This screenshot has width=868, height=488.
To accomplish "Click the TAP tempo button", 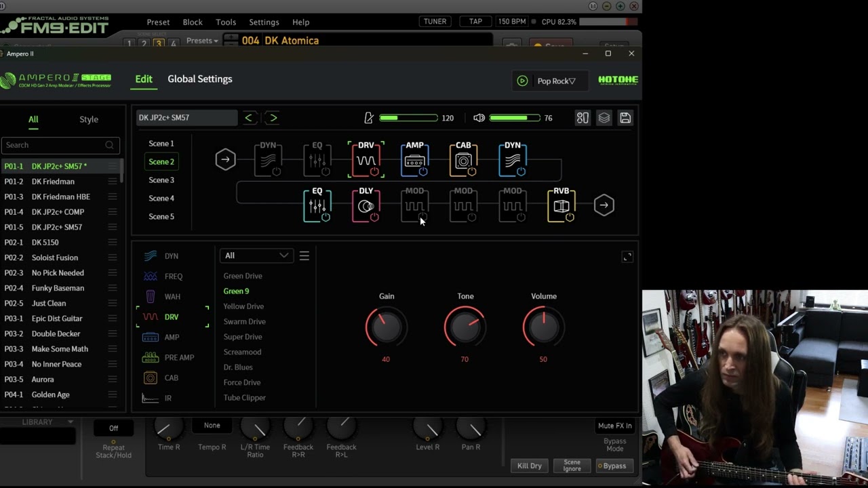I will pos(475,22).
